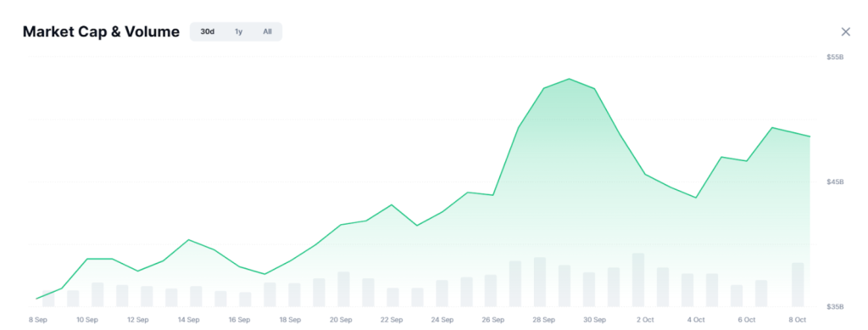Click the rightmost volume bar above 8 Oct
Viewport: 868px width, 330px height.
798,285
